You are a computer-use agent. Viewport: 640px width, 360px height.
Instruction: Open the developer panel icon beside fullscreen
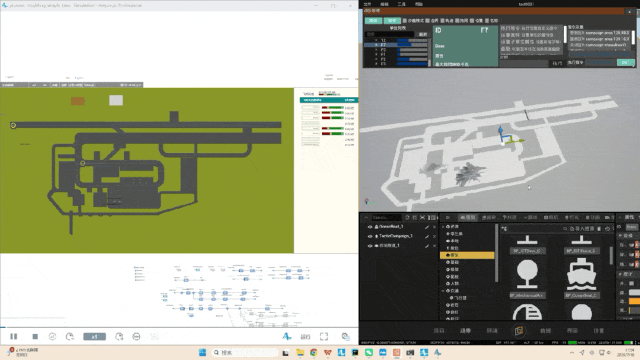coord(346,336)
